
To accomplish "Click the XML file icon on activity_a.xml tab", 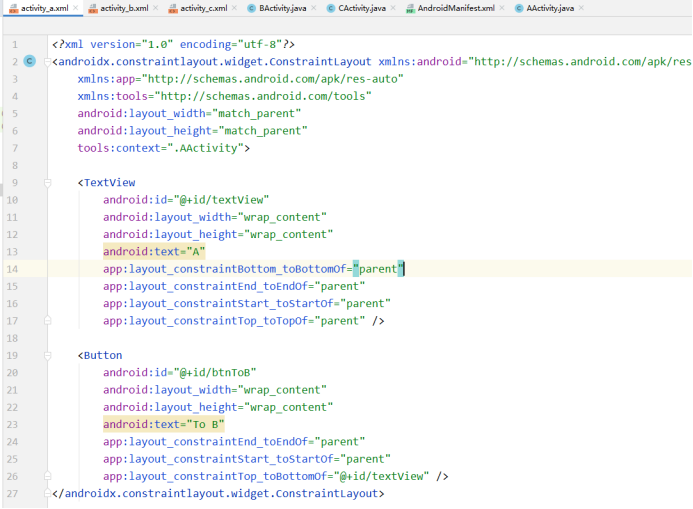I will click(14, 8).
